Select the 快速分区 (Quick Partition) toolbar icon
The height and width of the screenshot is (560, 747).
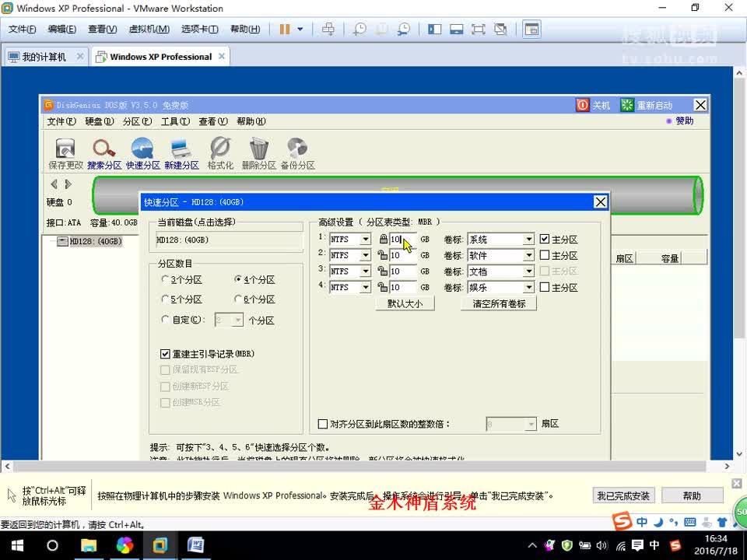click(x=142, y=151)
